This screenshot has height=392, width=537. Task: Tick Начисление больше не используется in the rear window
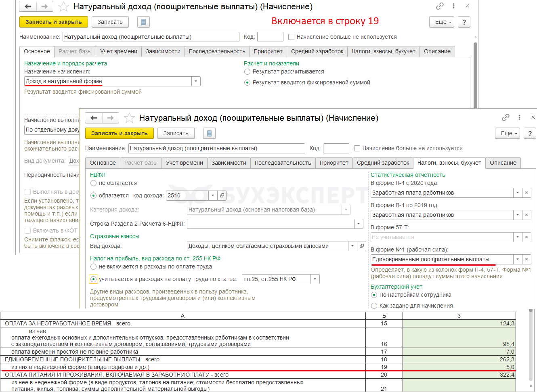pos(291,37)
